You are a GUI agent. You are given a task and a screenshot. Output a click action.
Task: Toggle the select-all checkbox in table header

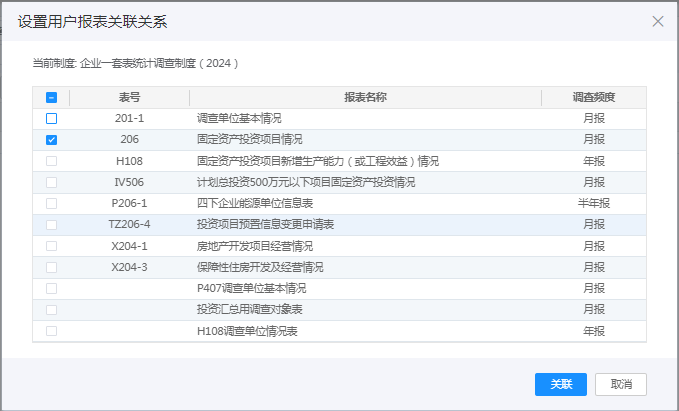click(51, 98)
